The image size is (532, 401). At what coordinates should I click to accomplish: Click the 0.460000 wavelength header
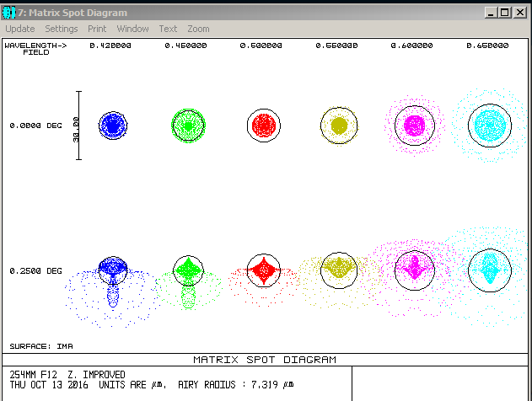click(185, 45)
